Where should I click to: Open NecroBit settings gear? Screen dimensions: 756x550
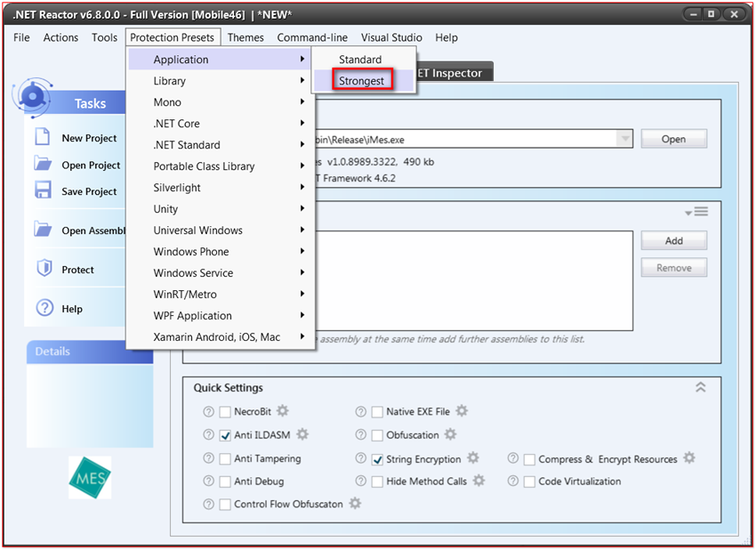[x=283, y=410]
